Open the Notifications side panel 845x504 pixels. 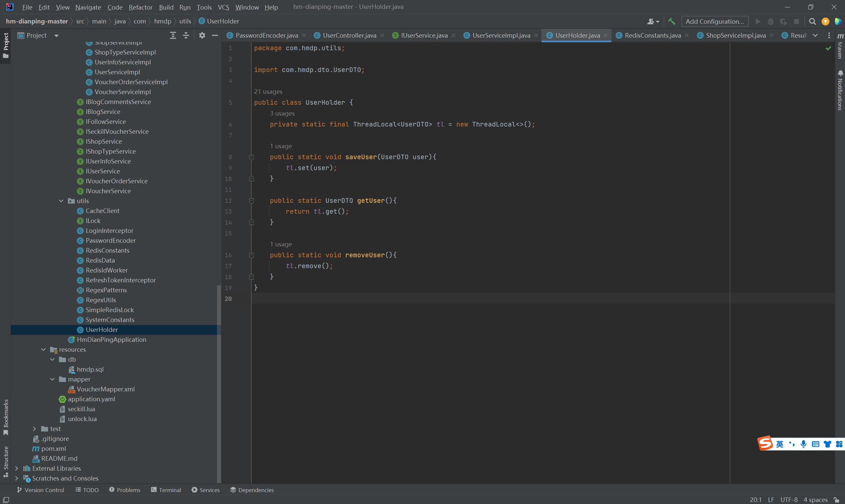pyautogui.click(x=840, y=91)
